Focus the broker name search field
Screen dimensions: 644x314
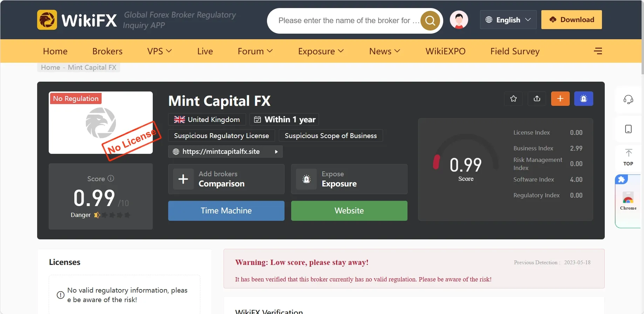[349, 21]
